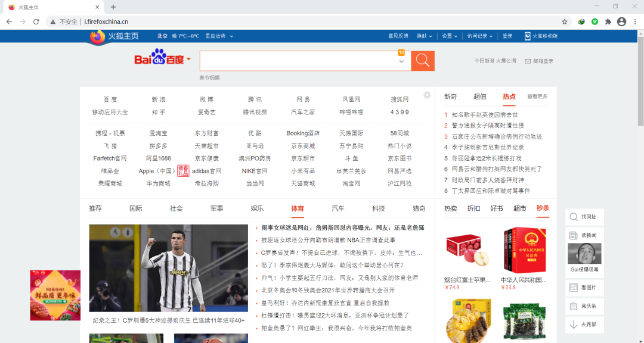Open the extensions puzzle icon
644x343 pixels.
[608, 22]
